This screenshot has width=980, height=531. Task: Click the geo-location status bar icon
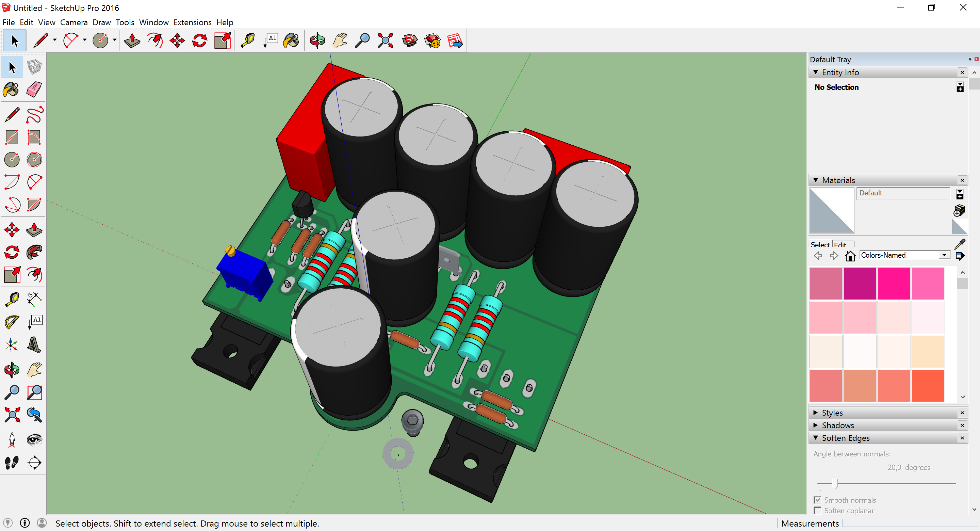pyautogui.click(x=8, y=523)
